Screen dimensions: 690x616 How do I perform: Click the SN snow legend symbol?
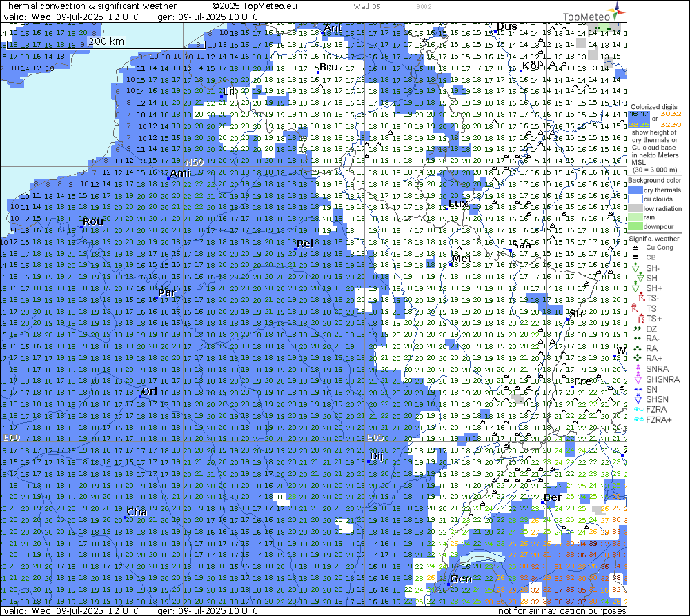(638, 390)
